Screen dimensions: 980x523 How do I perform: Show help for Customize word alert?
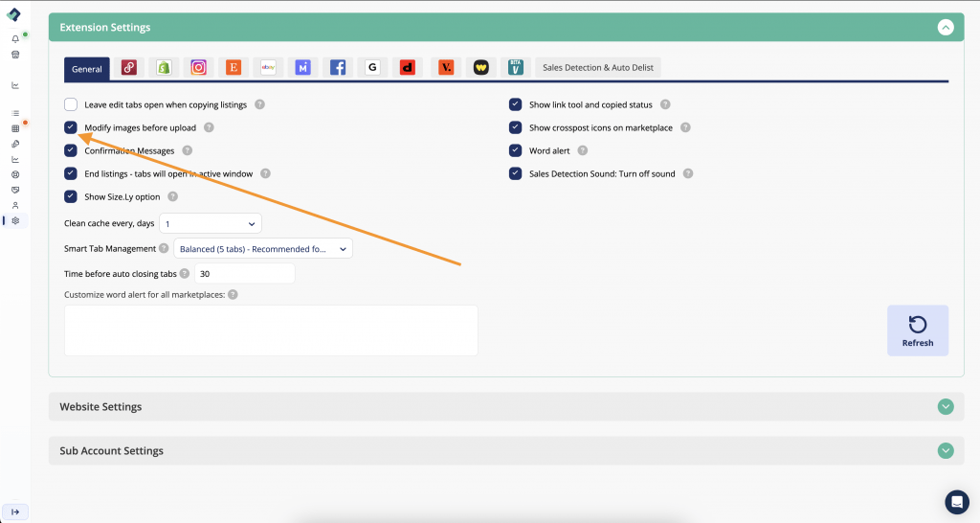pos(233,295)
